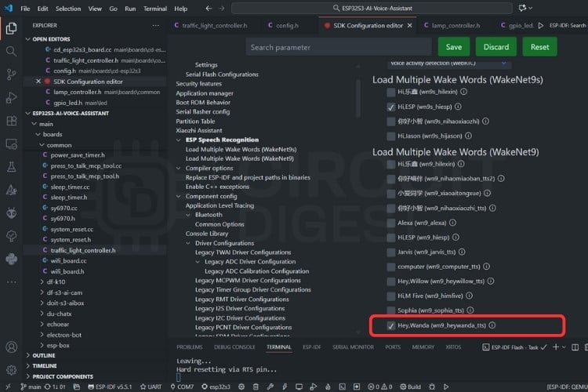
Task: Enable Alexa (wn9_alexa) checkbox
Action: pyautogui.click(x=390, y=223)
